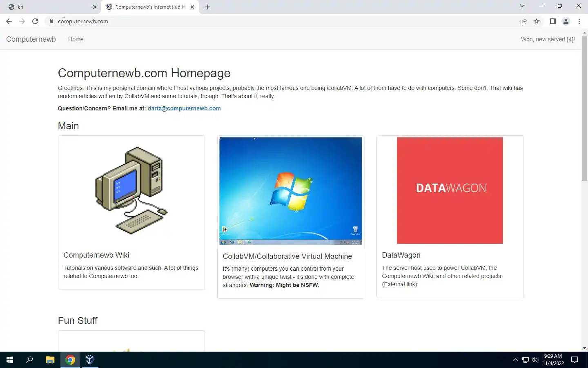
Task: Open VirtualBox from the taskbar
Action: 90,360
